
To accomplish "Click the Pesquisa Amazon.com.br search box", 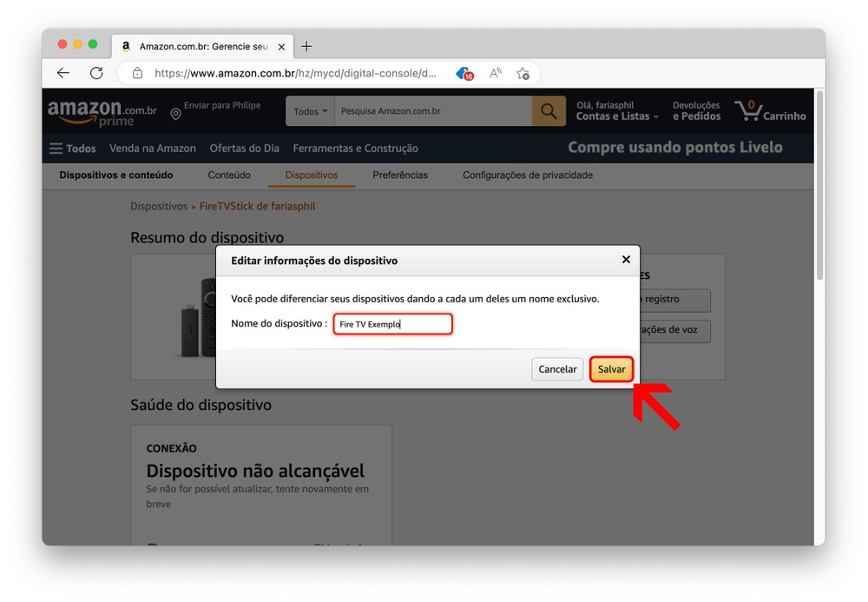I will point(433,111).
